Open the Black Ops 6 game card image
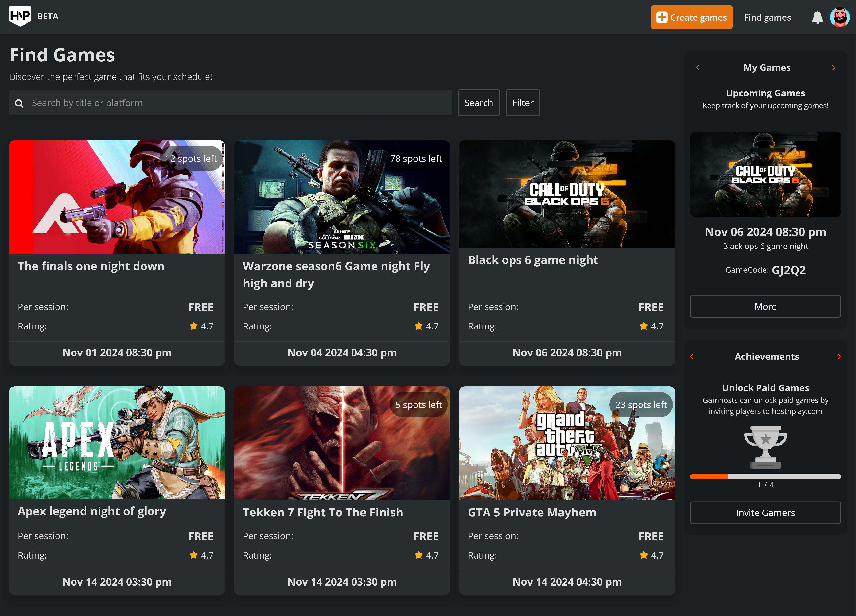Screen dimensions: 856x616 (x=567, y=194)
